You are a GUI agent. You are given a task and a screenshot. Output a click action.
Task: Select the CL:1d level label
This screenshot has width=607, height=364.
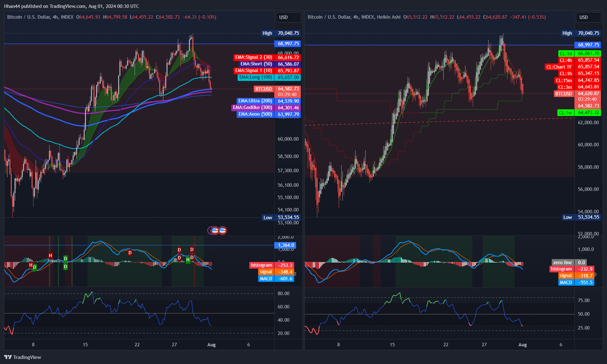tap(566, 53)
